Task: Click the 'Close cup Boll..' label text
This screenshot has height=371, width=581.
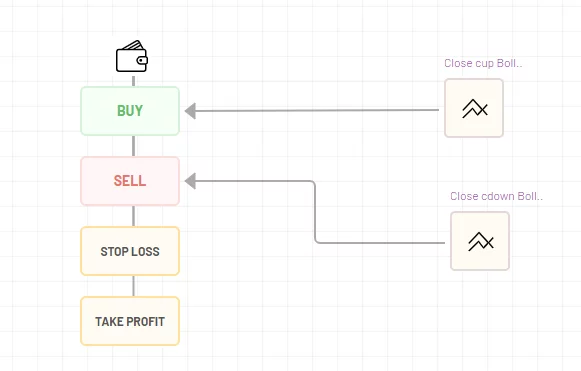Action: click(x=483, y=63)
